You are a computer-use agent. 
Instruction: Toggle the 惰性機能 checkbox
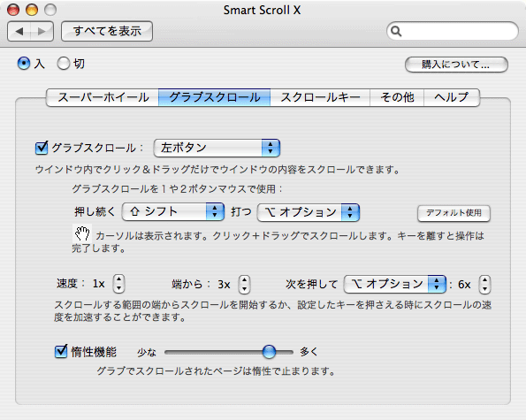pyautogui.click(x=61, y=351)
